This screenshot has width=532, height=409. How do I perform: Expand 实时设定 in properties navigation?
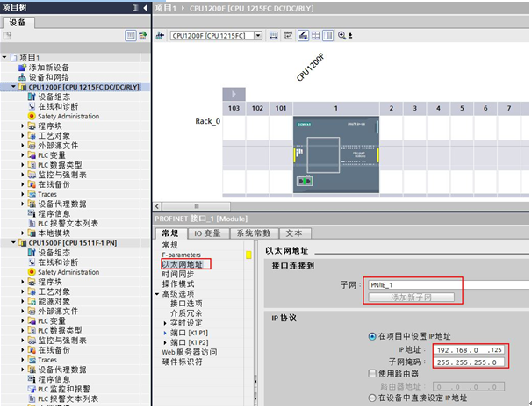(165, 323)
